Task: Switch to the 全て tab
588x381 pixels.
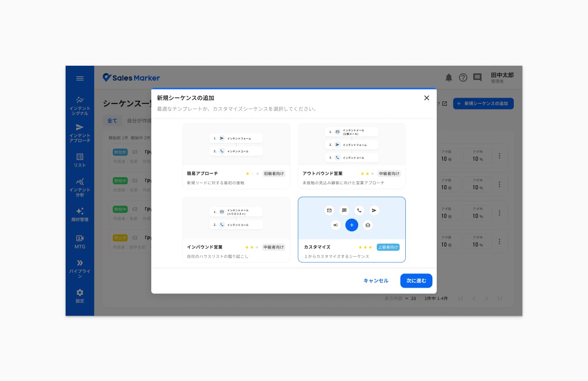Action: pyautogui.click(x=112, y=121)
